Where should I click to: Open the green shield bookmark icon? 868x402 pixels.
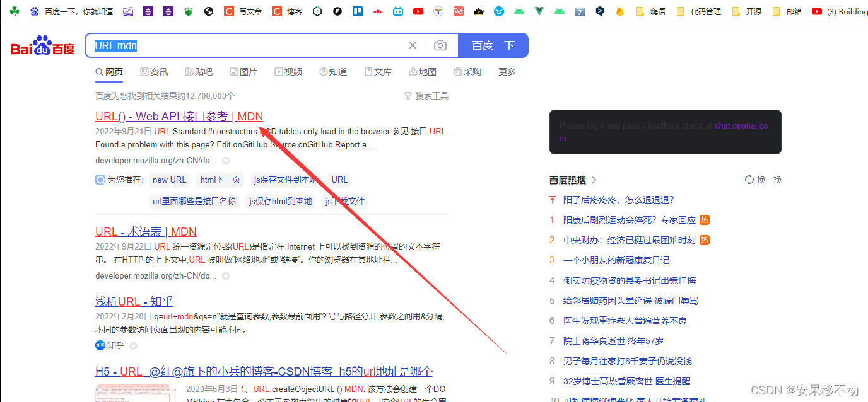coord(189,11)
